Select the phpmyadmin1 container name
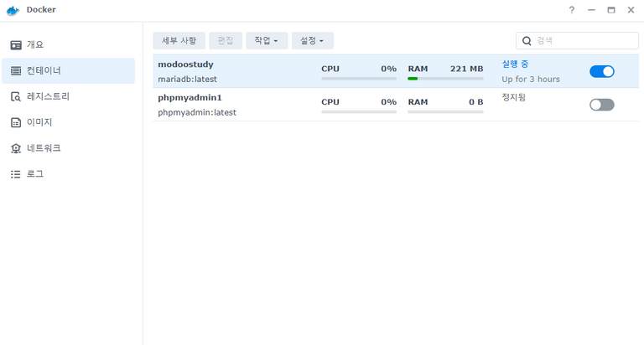This screenshot has height=345, width=644. 190,98
